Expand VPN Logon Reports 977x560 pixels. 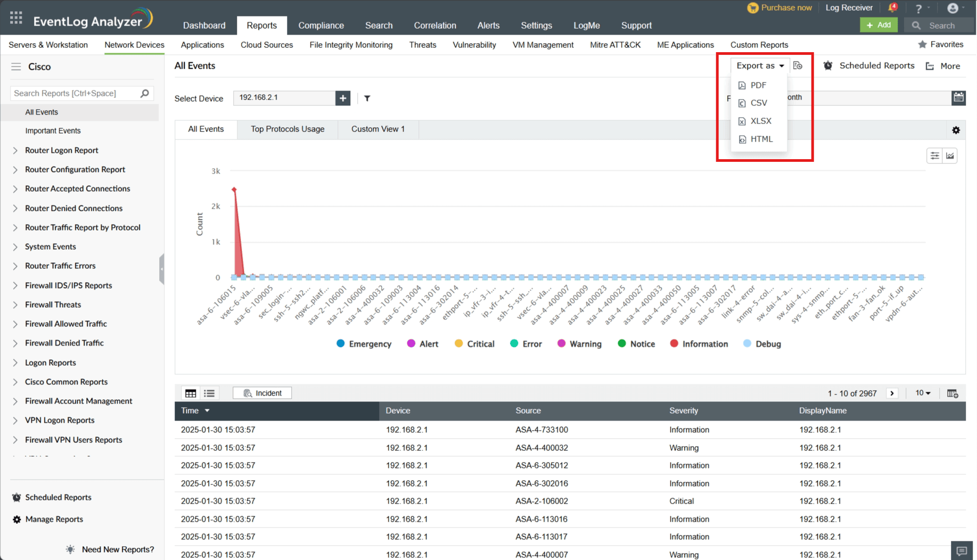point(15,421)
